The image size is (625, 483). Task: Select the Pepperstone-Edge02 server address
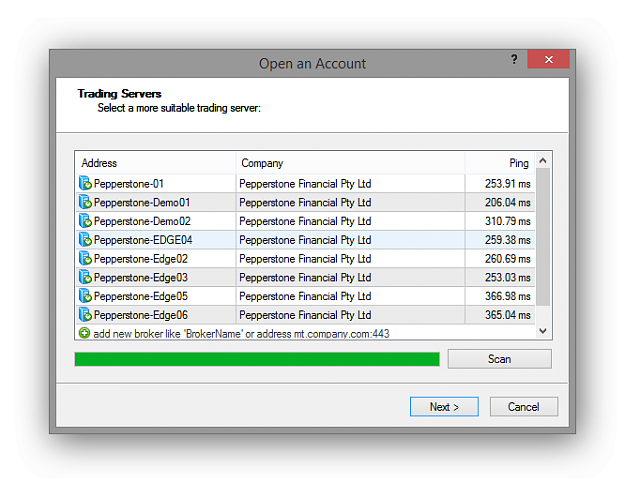[x=141, y=259]
